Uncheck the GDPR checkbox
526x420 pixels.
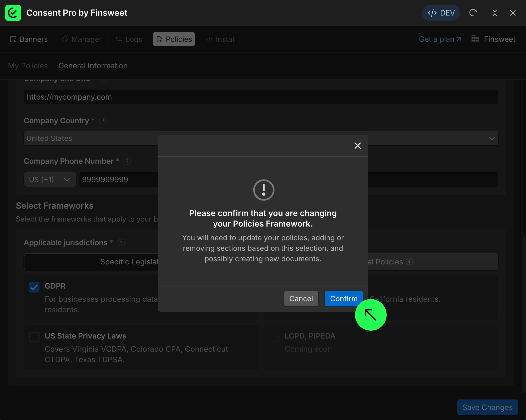34,287
